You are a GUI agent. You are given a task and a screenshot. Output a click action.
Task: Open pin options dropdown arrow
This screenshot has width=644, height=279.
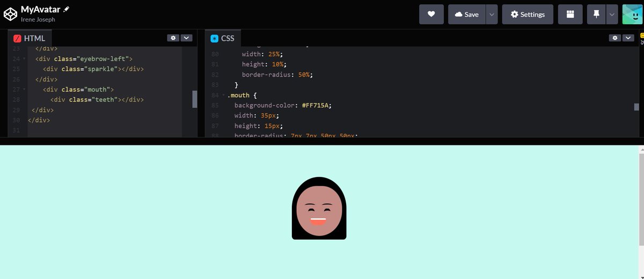coord(612,14)
